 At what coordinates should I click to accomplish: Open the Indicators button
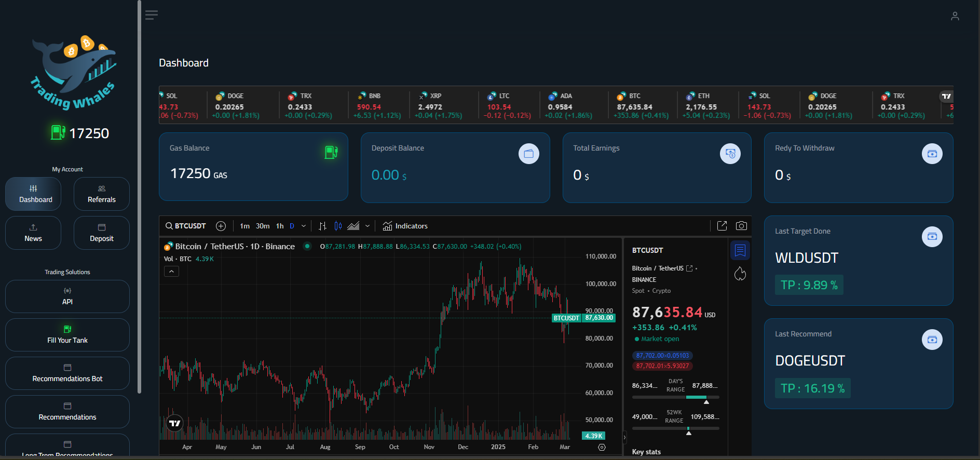[x=405, y=226]
